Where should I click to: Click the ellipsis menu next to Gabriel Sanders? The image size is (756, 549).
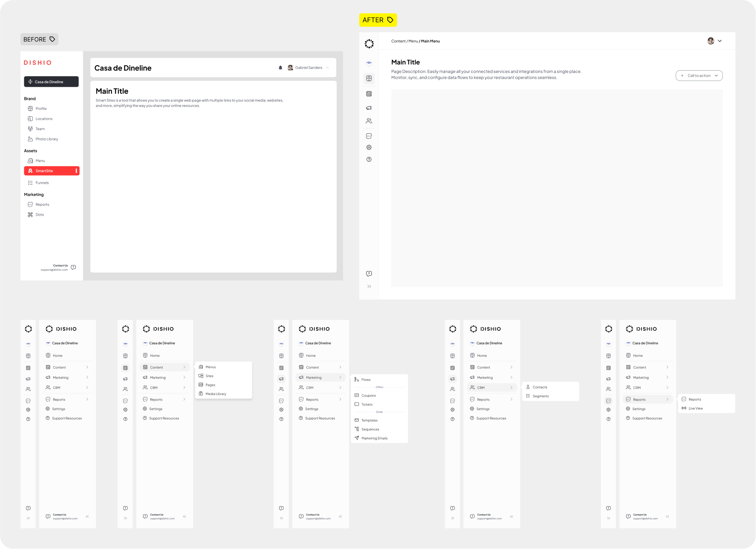click(327, 68)
